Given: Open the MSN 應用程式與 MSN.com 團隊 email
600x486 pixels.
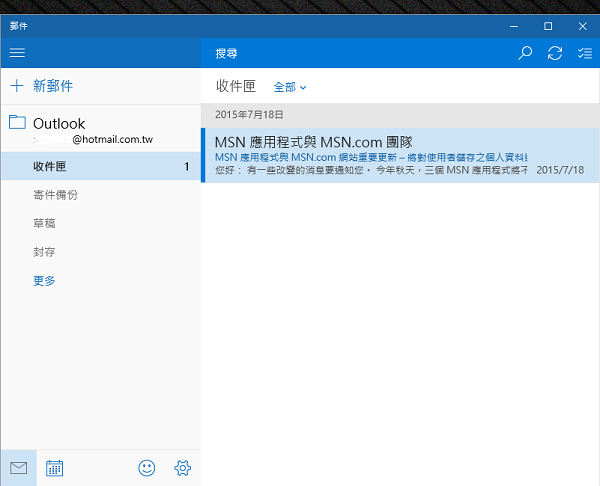Looking at the screenshot, I should tap(400, 155).
